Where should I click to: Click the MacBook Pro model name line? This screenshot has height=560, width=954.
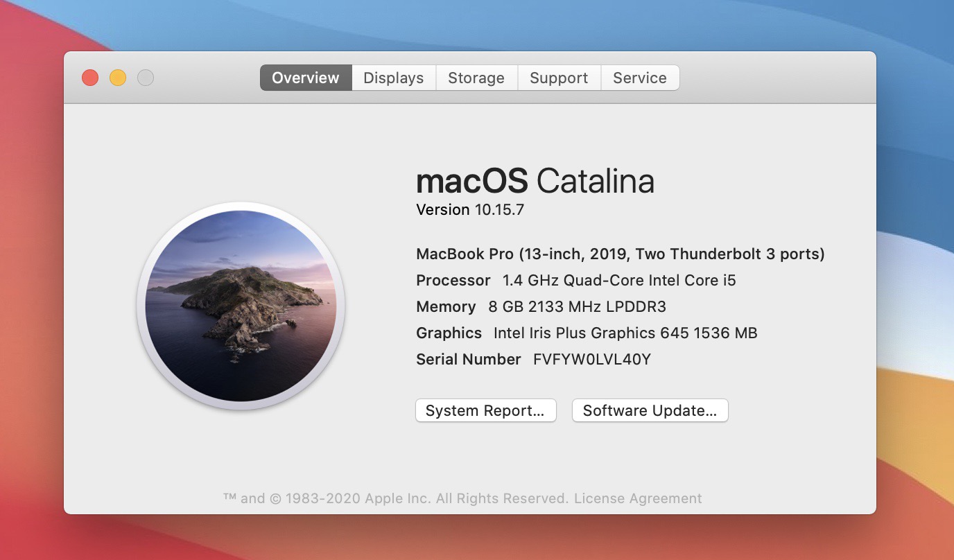coord(620,254)
